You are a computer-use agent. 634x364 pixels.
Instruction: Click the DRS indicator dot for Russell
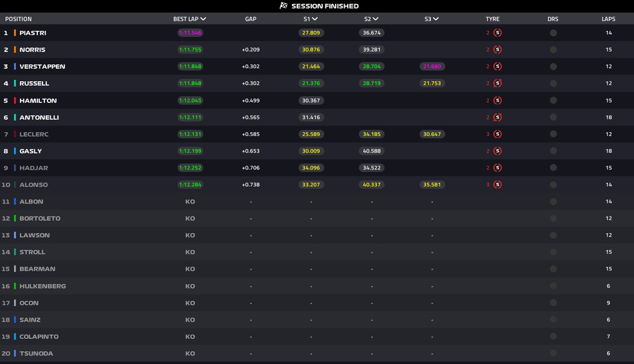tap(553, 83)
